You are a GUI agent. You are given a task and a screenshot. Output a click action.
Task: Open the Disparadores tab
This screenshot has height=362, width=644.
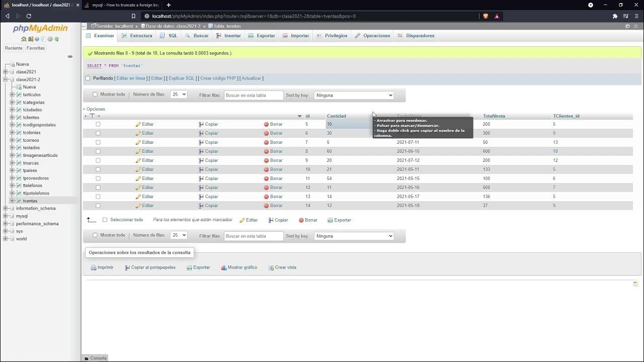click(x=416, y=36)
